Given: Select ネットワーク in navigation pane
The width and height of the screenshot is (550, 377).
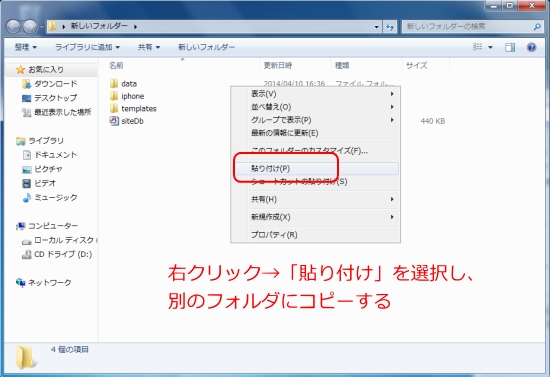Looking at the screenshot, I should point(49,283).
